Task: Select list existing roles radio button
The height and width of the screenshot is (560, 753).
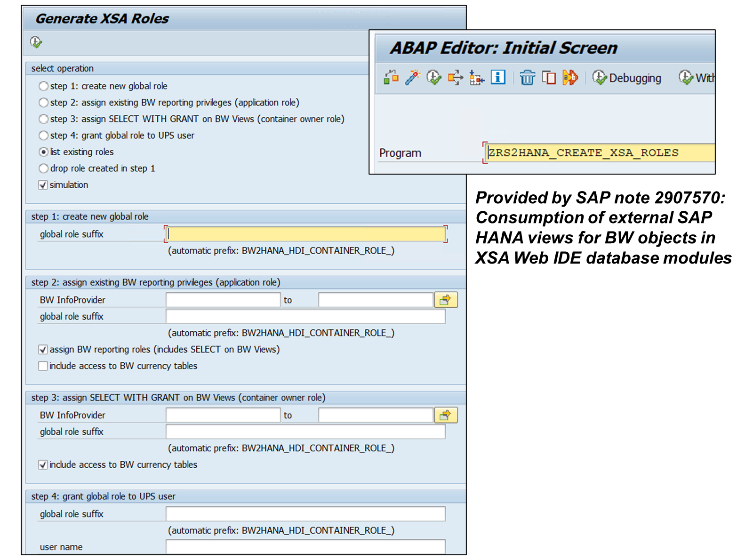Action: click(44, 152)
